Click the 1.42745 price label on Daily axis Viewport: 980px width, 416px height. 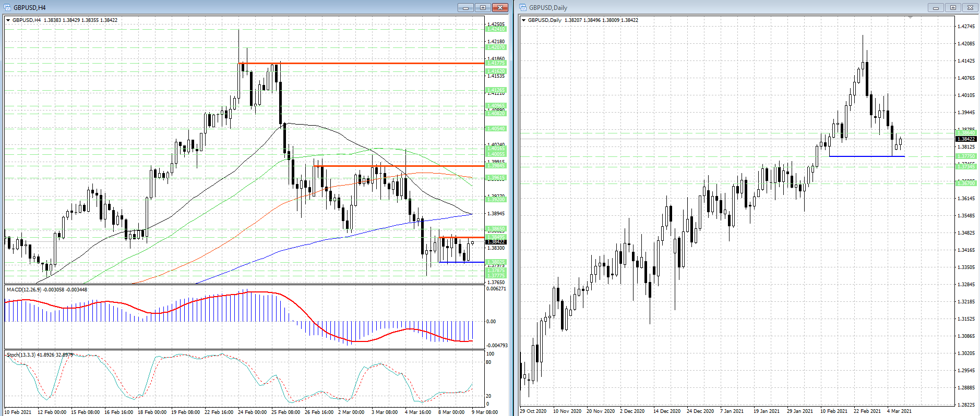(966, 26)
